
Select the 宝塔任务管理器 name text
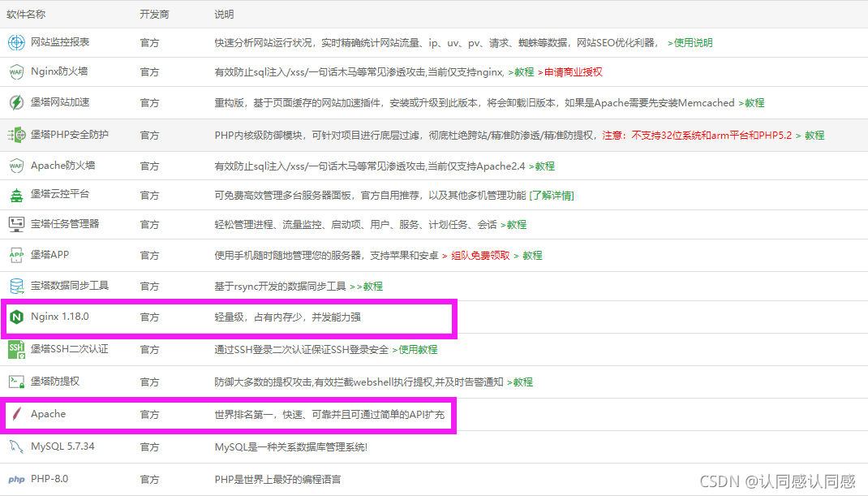65,224
